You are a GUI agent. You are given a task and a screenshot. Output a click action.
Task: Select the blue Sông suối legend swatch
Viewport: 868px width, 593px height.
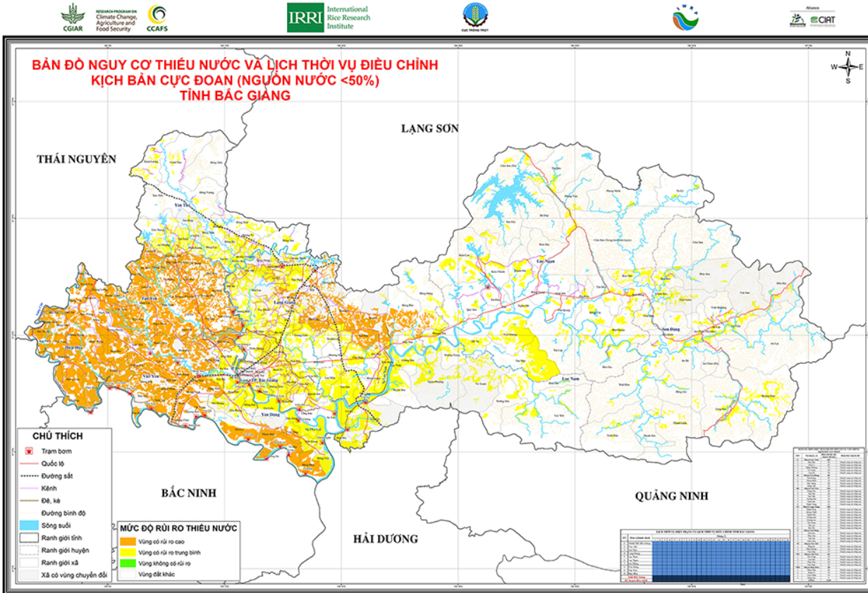pos(28,526)
